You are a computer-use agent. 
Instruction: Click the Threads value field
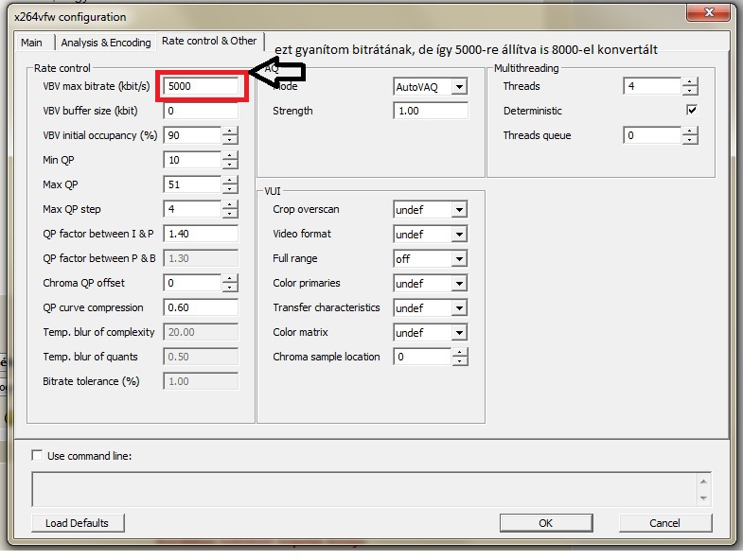pos(652,86)
